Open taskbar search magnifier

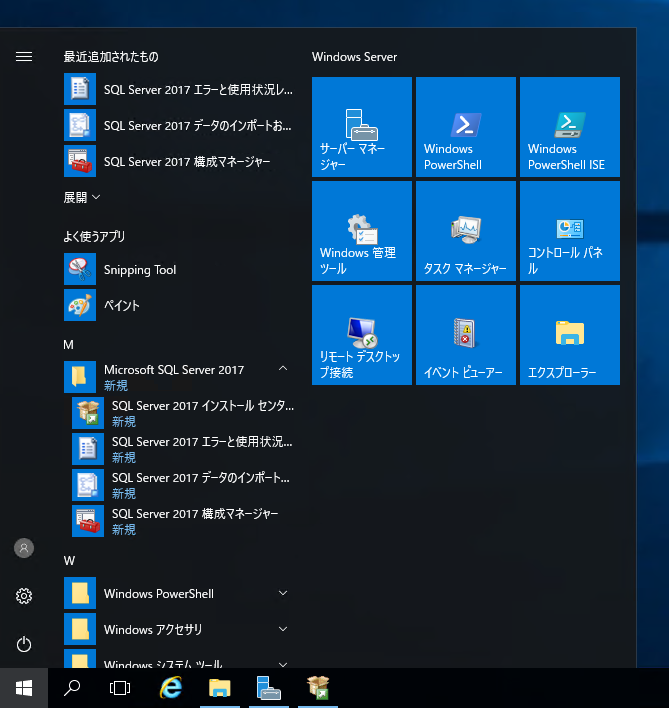point(72,688)
